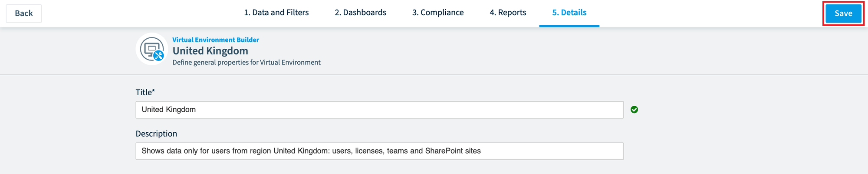The image size is (868, 174).
Task: Switch to the Dashboards step
Action: coord(360,13)
